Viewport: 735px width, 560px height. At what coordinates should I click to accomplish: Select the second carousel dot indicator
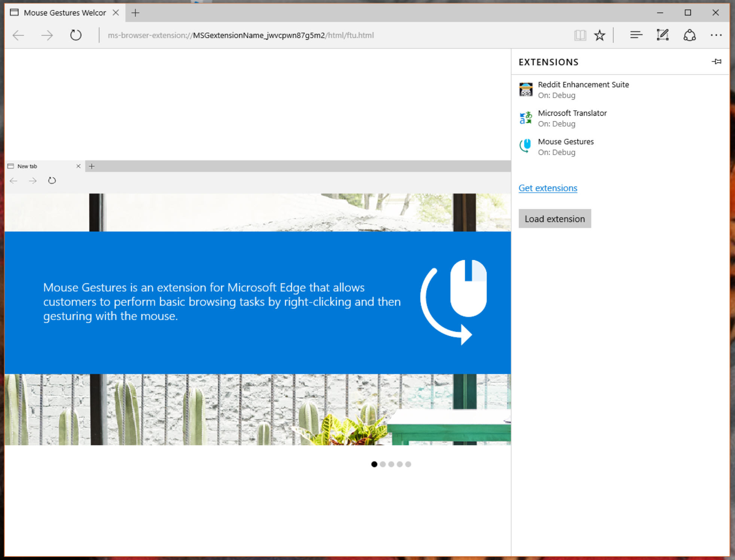[x=382, y=465]
